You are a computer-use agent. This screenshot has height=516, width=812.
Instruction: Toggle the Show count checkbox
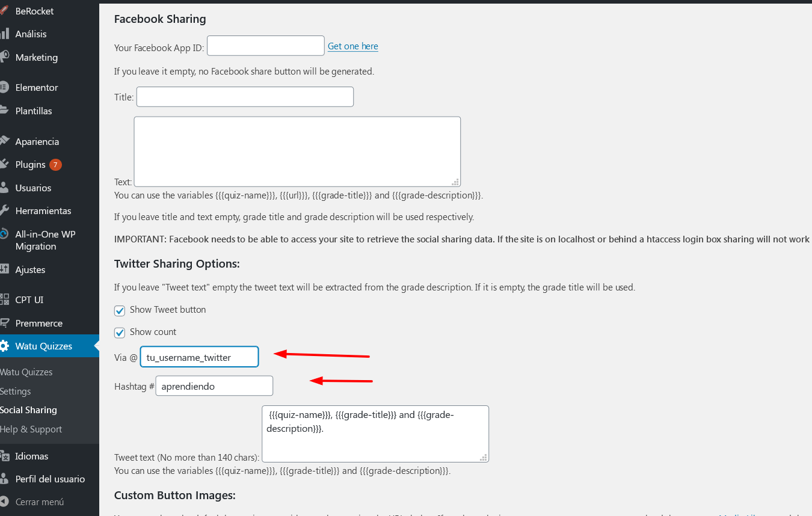point(120,333)
